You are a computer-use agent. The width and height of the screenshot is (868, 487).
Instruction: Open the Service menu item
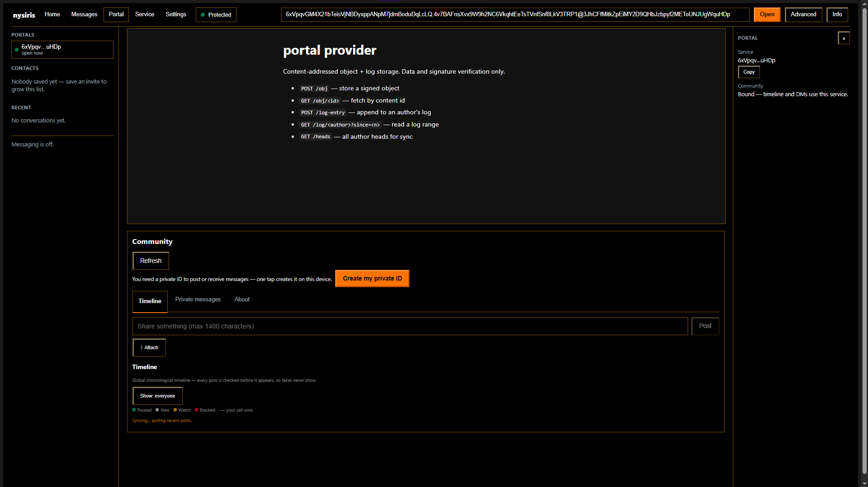tap(145, 14)
